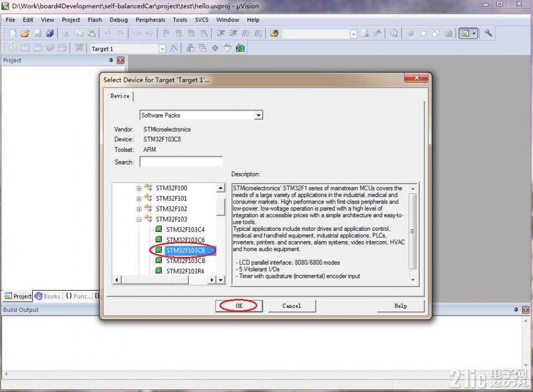Open the find text combo box dropdown
The image size is (533, 392).
pyautogui.click(x=353, y=34)
